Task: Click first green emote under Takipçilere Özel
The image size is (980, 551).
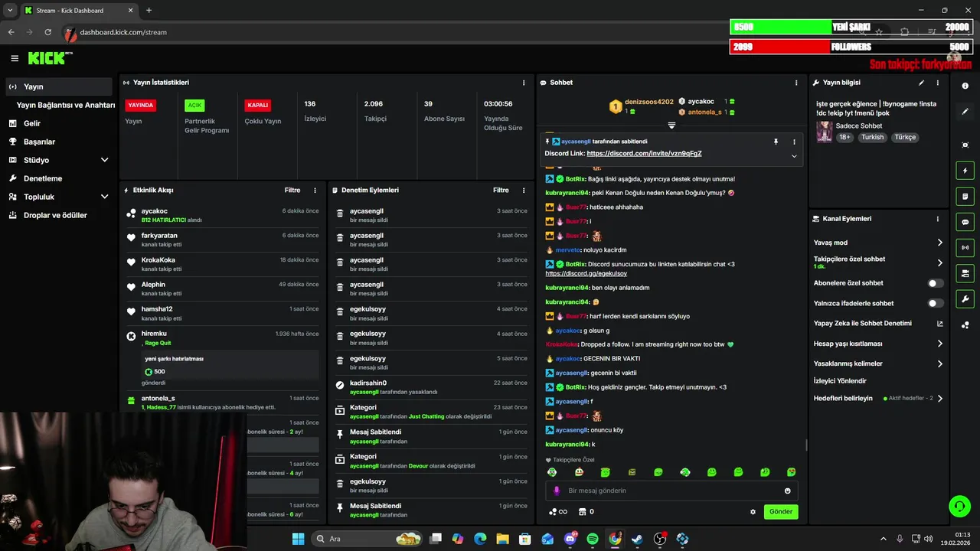Action: pos(552,472)
